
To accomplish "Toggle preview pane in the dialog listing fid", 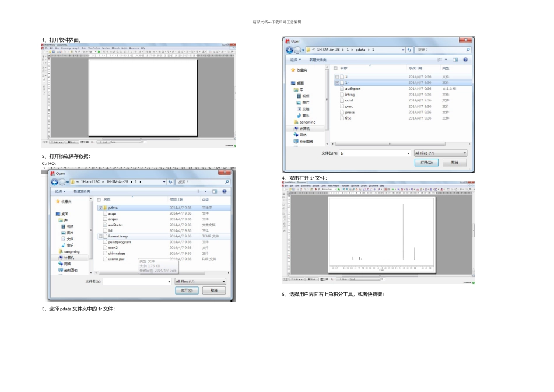I will click(x=215, y=191).
